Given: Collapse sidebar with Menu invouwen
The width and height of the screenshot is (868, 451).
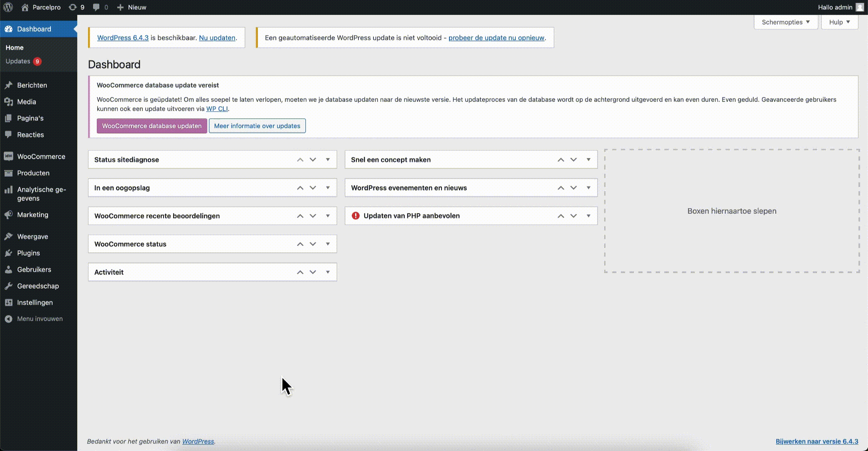Looking at the screenshot, I should (x=38, y=319).
